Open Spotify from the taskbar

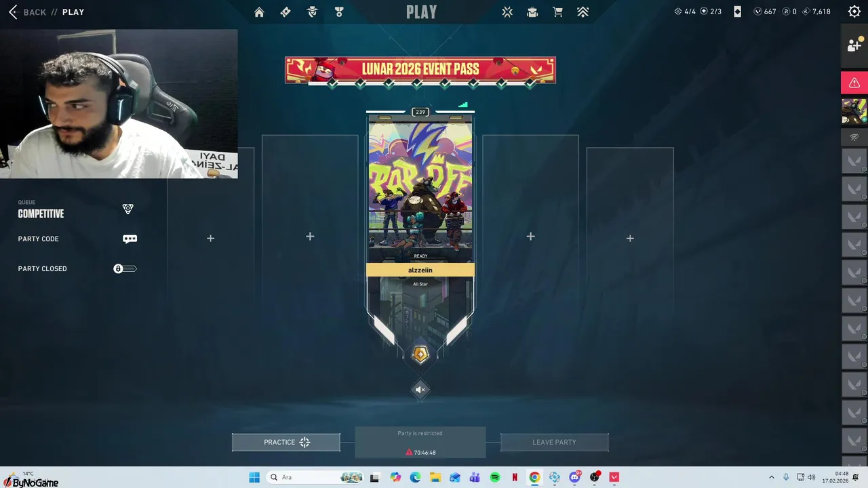tap(495, 477)
